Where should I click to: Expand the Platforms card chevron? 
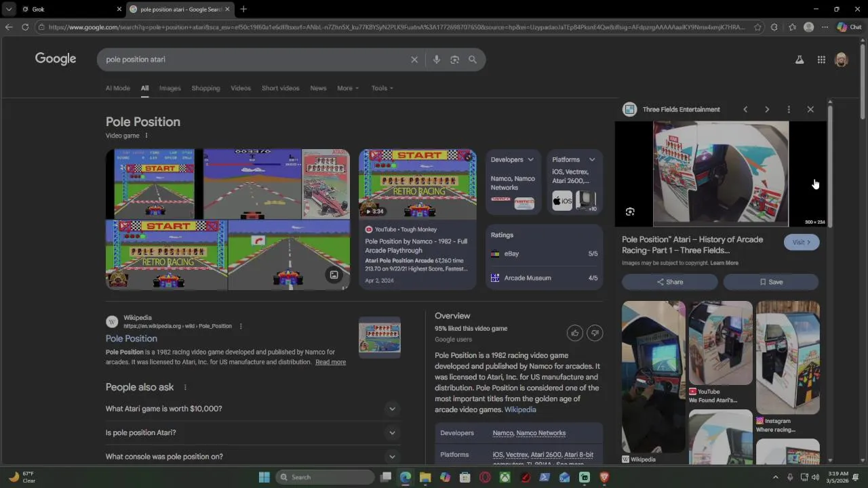point(592,160)
